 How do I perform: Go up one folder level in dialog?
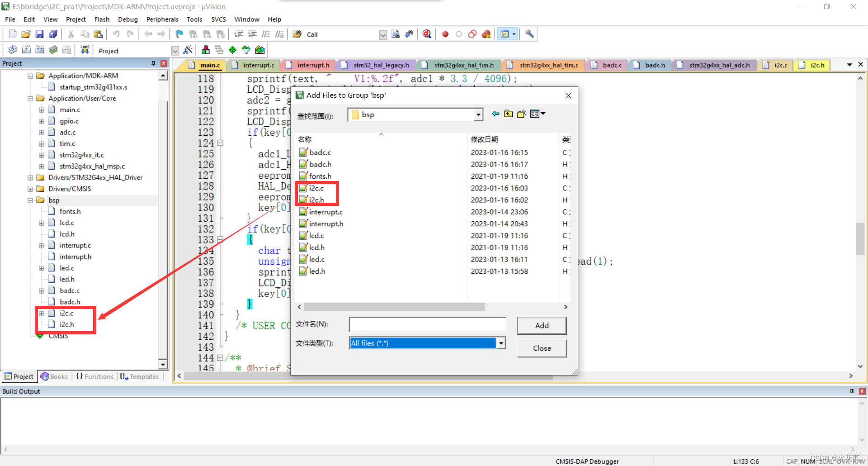(x=509, y=114)
